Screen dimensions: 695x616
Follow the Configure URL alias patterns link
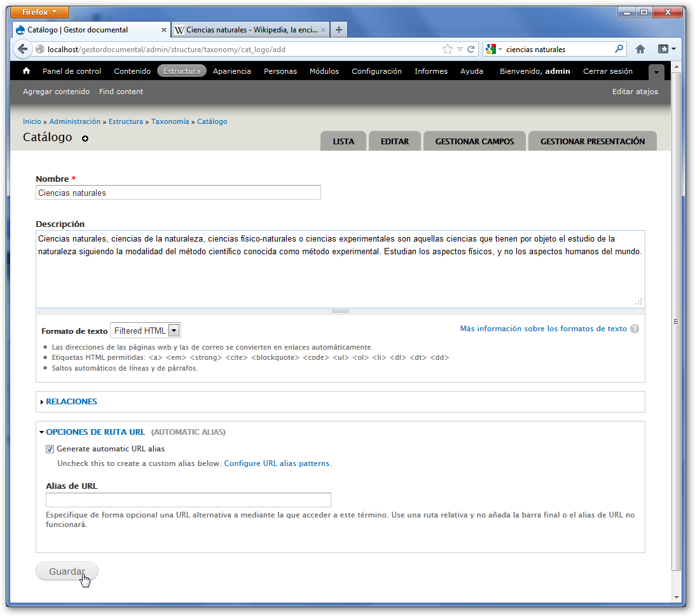coord(277,463)
